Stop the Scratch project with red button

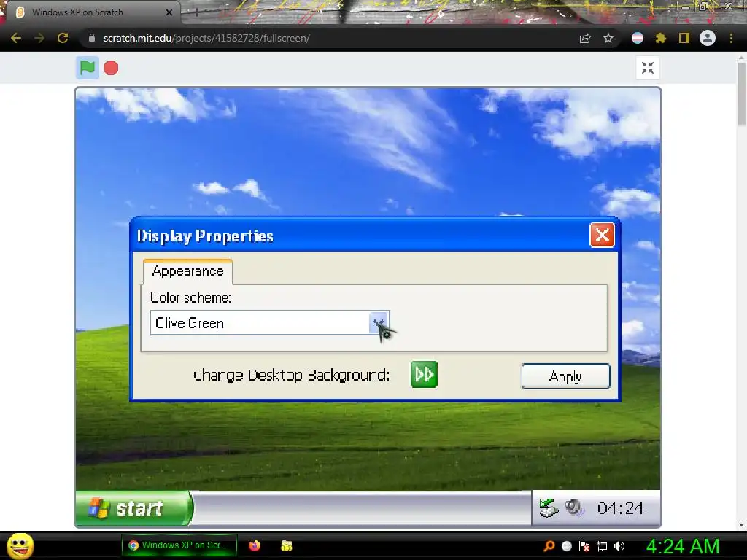111,68
